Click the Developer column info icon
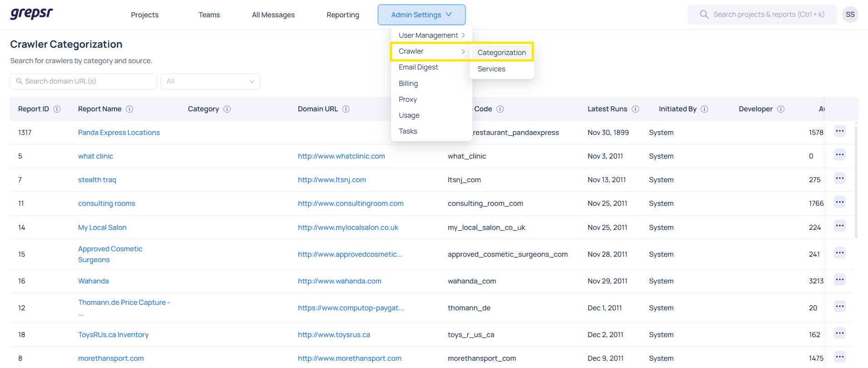868x368 pixels. click(x=781, y=109)
